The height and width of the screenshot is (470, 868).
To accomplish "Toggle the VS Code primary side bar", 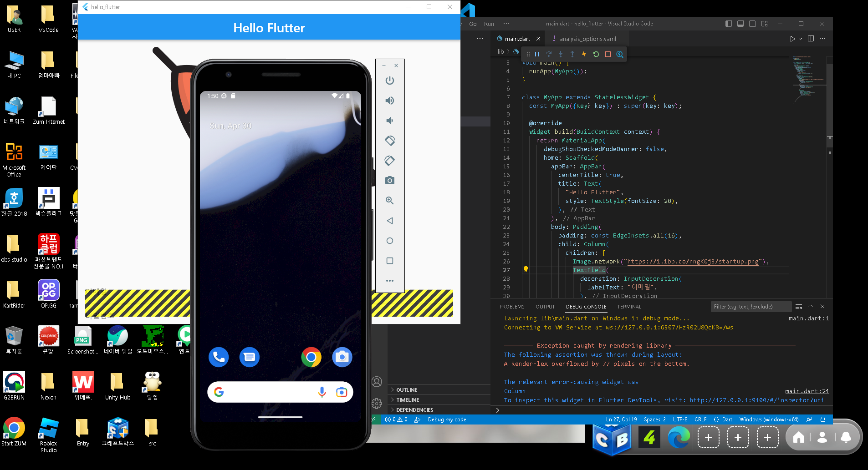I will tap(729, 24).
